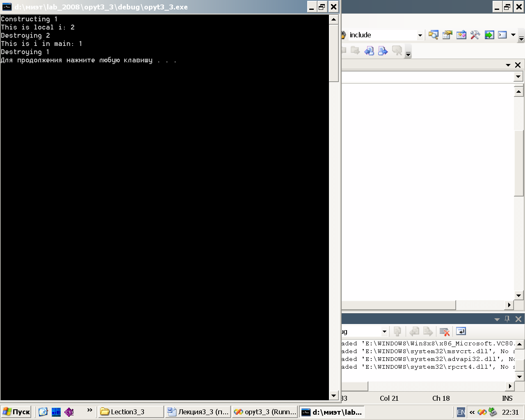The image size is (525, 420).
Task: Click the 'Destroying 2' line in the console
Action: [25, 35]
